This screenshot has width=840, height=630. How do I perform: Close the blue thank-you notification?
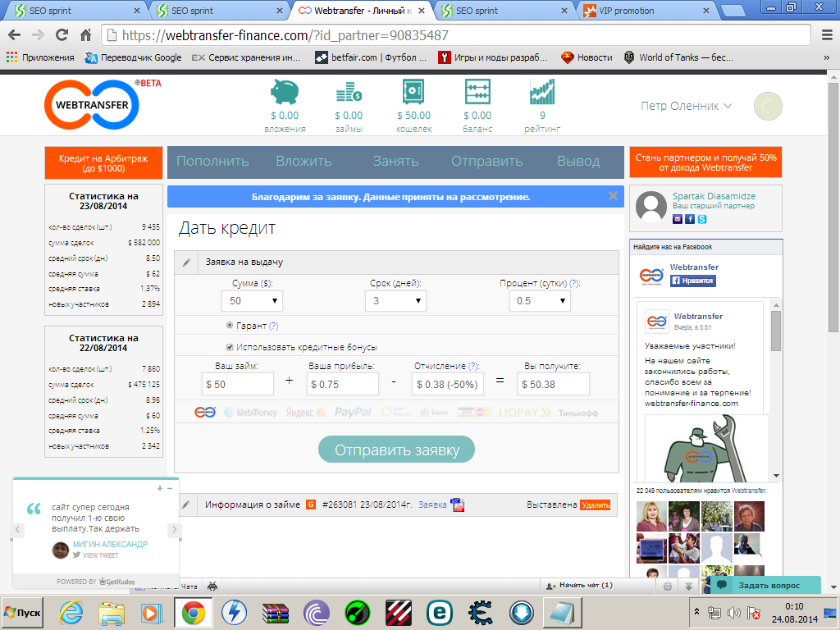click(x=613, y=196)
